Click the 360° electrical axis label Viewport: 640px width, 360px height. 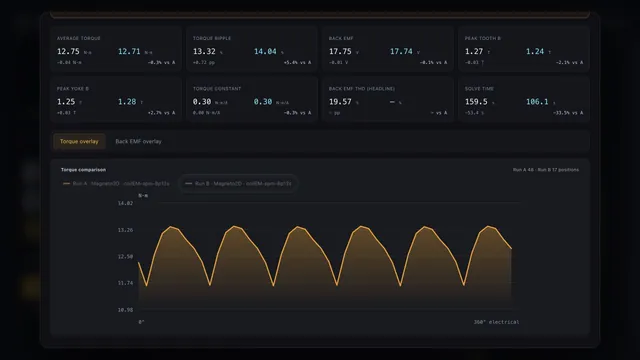[496, 322]
